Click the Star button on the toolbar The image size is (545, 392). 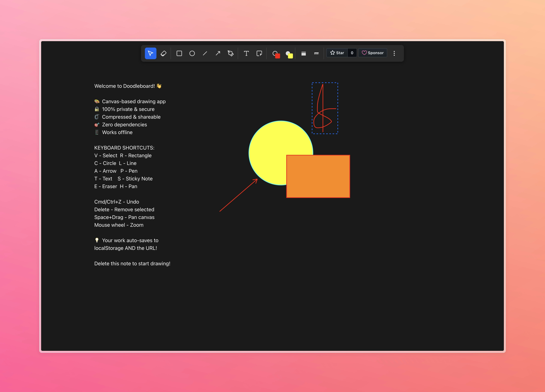click(x=337, y=53)
